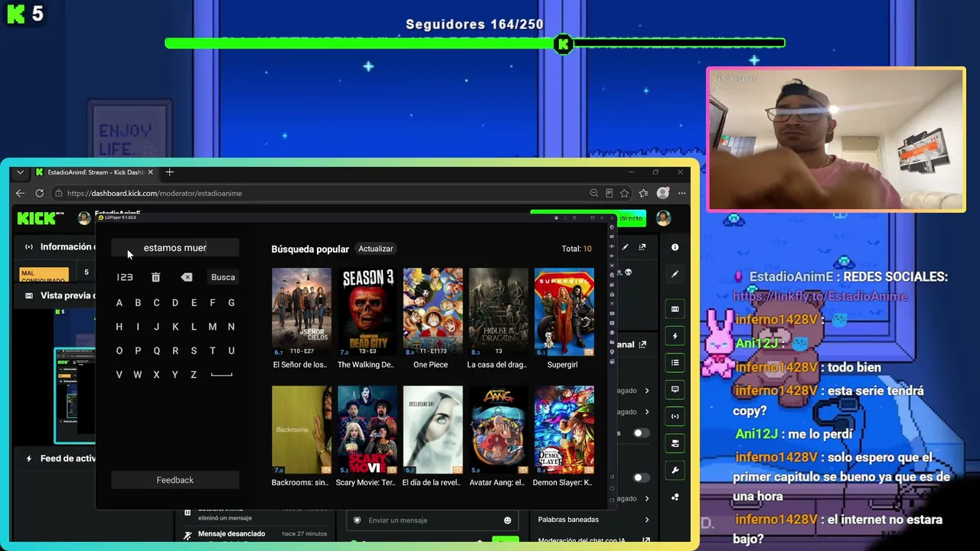Open the Feedback button
Image resolution: width=980 pixels, height=551 pixels.
[175, 480]
